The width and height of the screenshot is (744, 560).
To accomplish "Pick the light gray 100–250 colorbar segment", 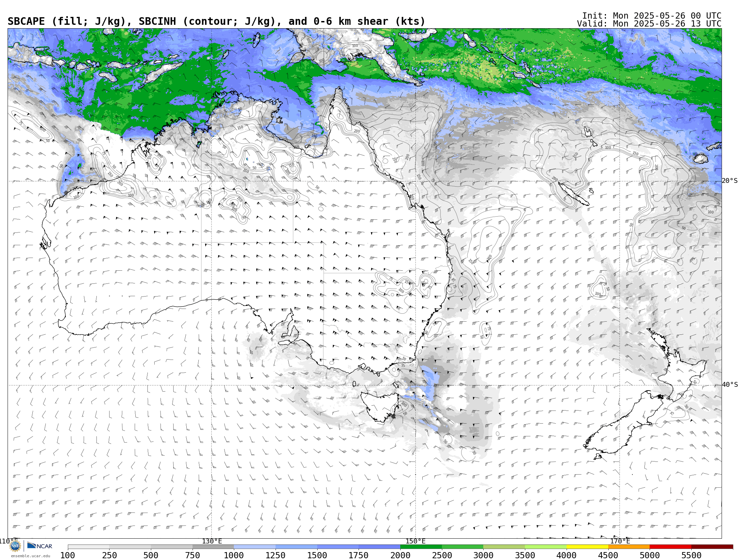I will (x=89, y=547).
